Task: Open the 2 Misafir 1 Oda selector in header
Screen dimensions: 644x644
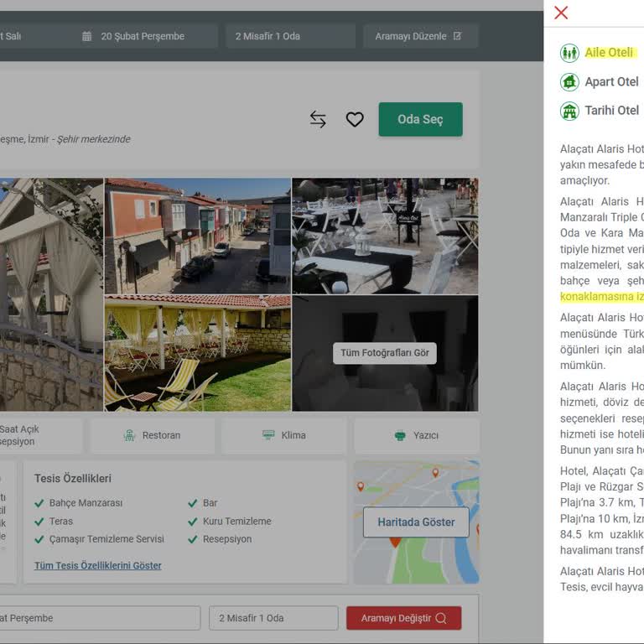Action: (290, 36)
